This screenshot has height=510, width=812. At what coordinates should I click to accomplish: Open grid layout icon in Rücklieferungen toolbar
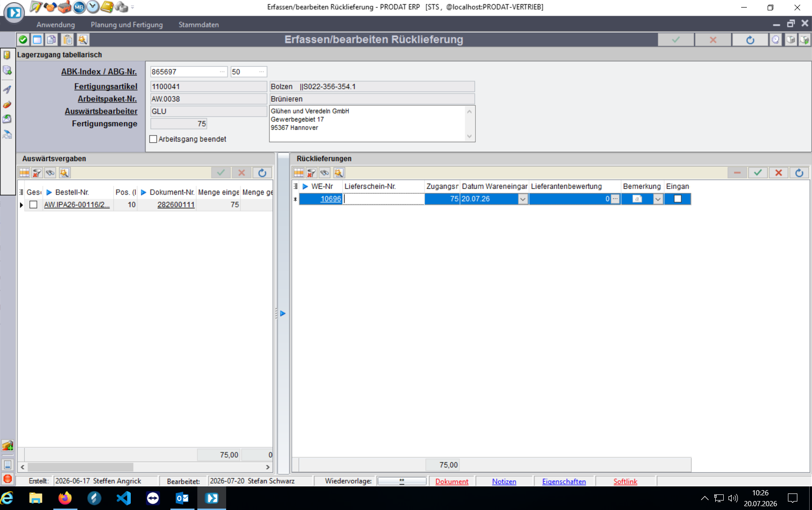tap(298, 173)
